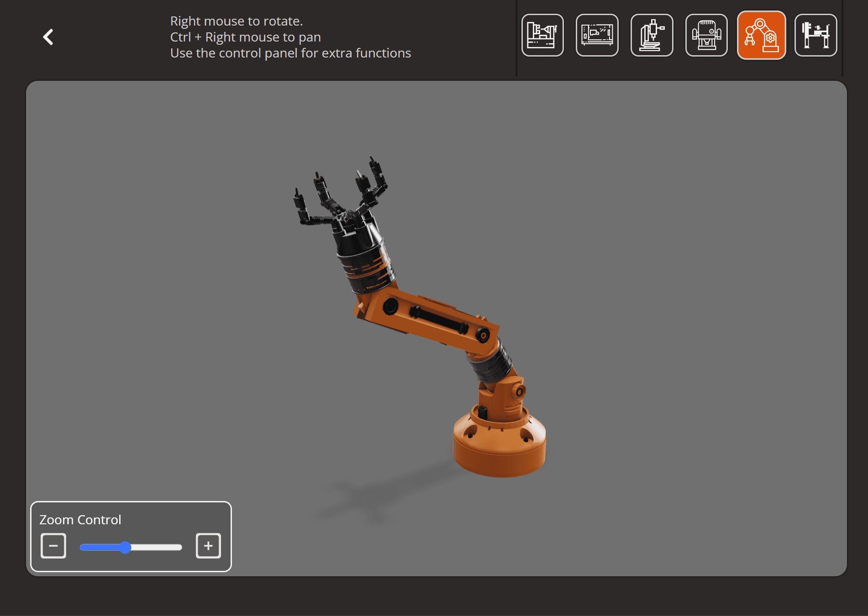Select the CNC laser engraver icon
868x616 pixels.
[x=597, y=35]
